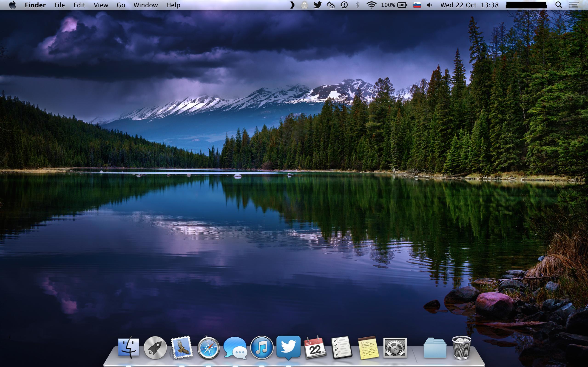Open System Preferences gear icon

tap(395, 347)
